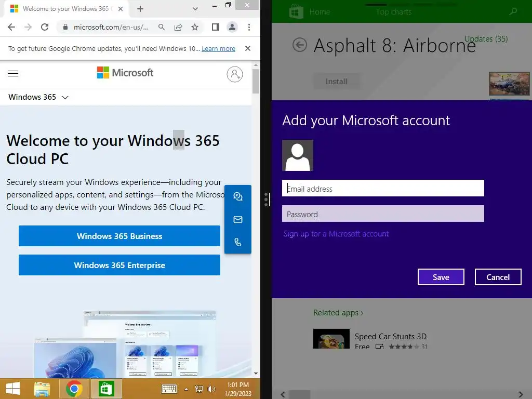Open File Explorer from taskbar

tap(42, 389)
